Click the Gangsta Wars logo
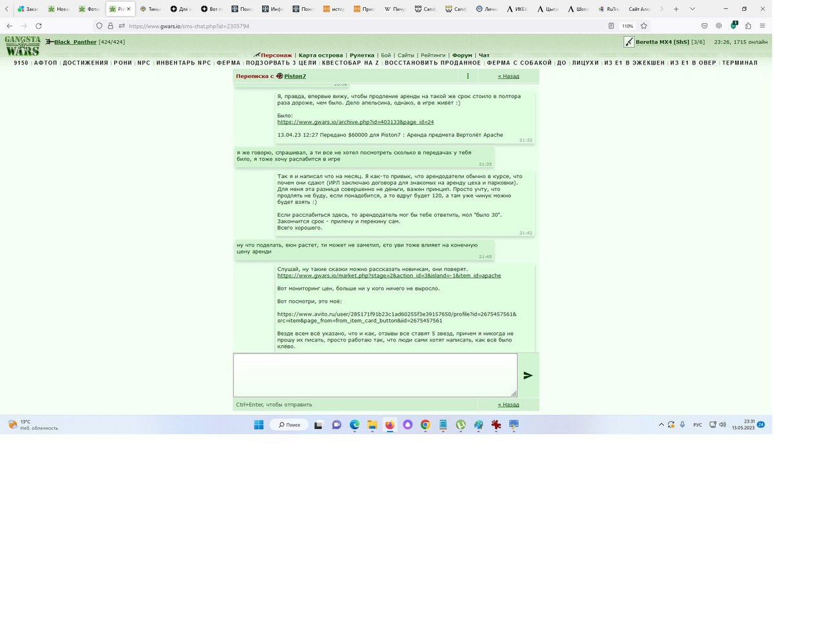 [23, 46]
